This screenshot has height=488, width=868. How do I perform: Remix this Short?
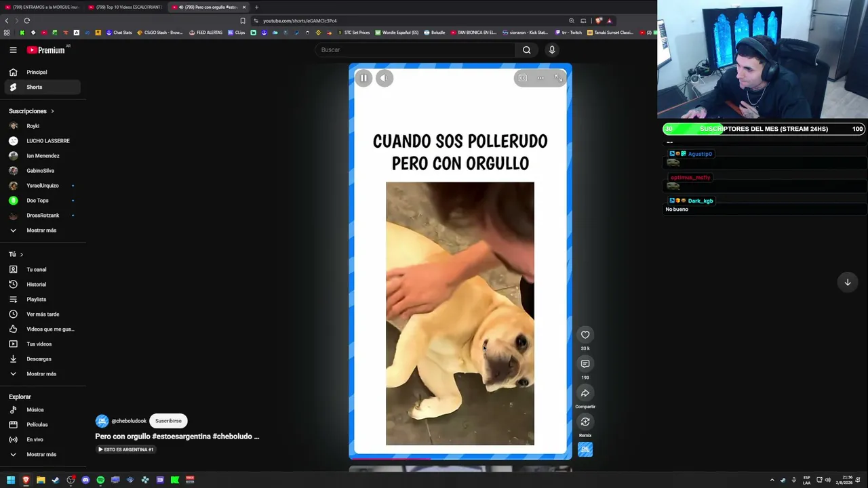point(585,422)
